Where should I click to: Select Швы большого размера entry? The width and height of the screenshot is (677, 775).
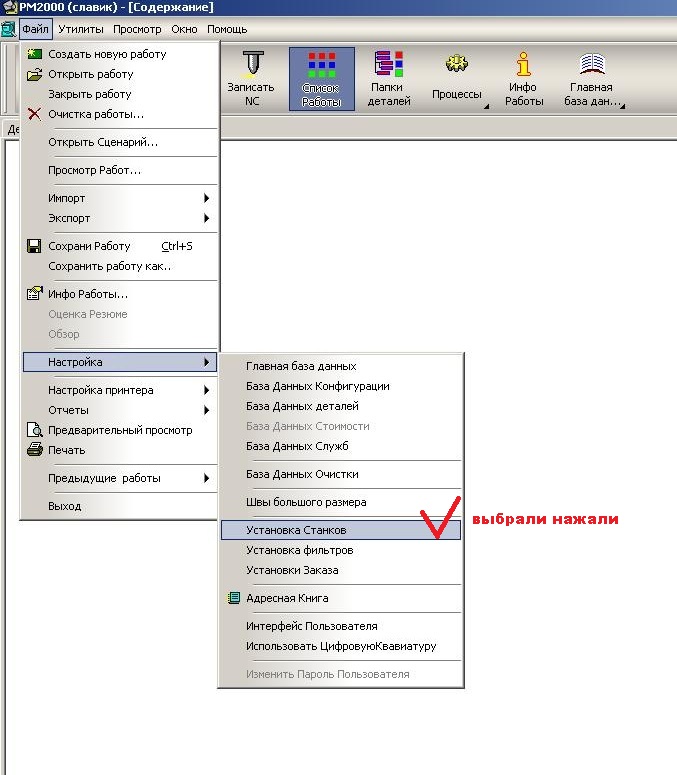point(340,502)
